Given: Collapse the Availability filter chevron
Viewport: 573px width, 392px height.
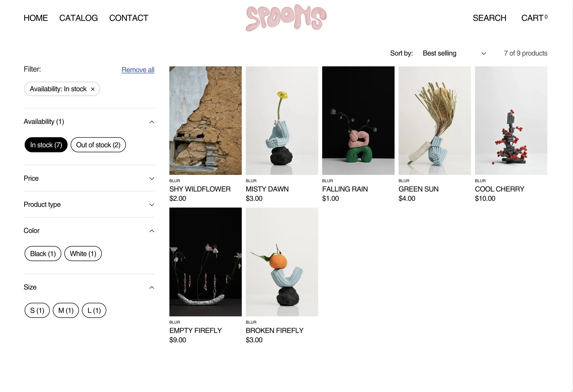Looking at the screenshot, I should [x=152, y=122].
